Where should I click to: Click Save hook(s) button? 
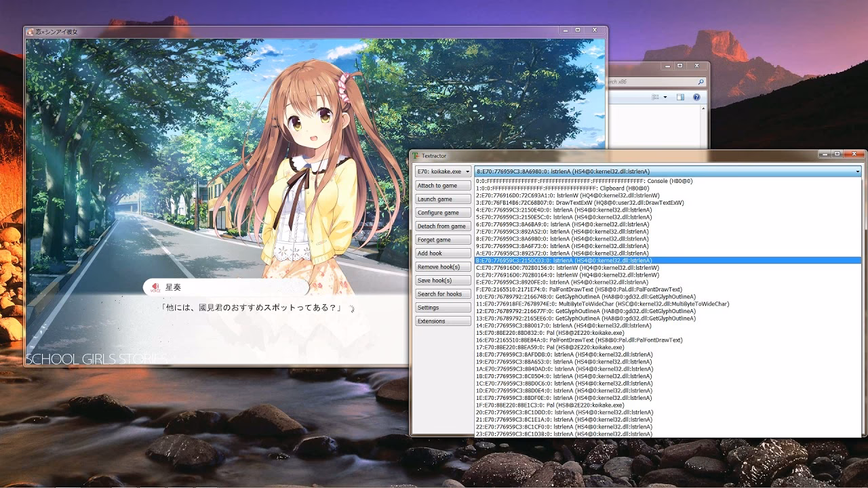(443, 281)
